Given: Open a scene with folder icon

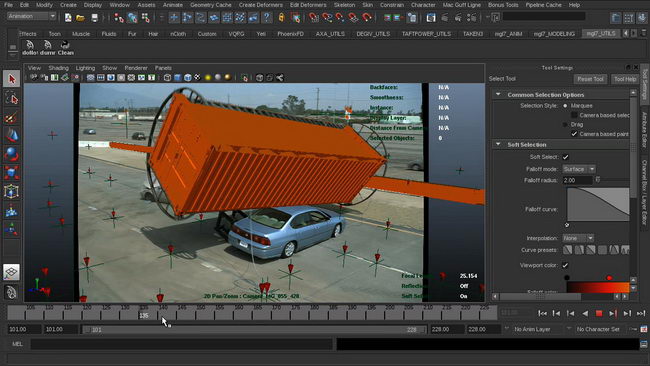Looking at the screenshot, I should point(80,17).
